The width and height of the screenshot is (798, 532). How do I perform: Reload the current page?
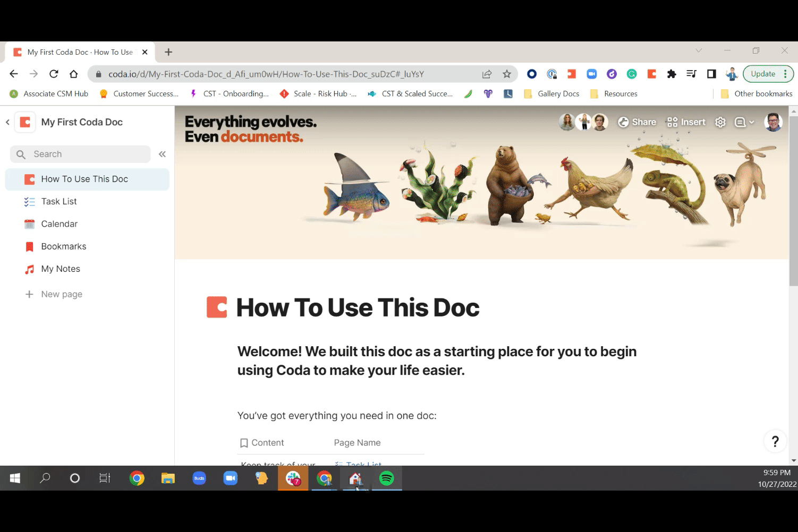click(54, 74)
